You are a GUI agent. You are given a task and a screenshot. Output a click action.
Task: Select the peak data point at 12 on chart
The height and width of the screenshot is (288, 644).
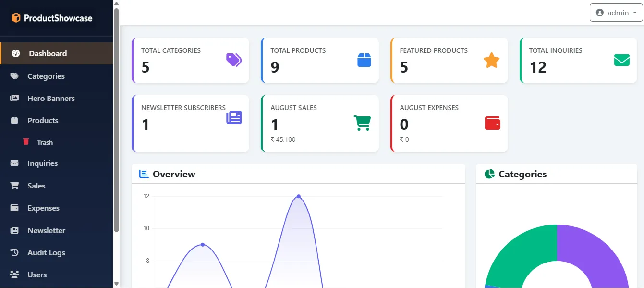pyautogui.click(x=299, y=196)
